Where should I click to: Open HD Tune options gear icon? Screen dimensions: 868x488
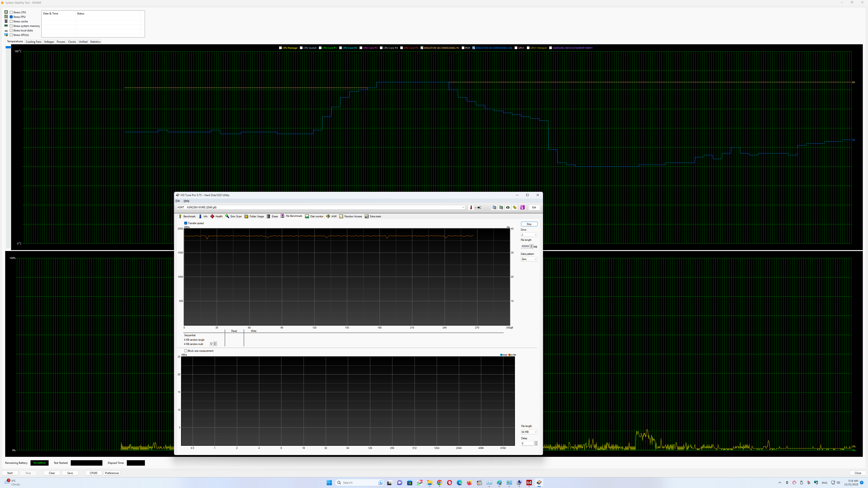click(x=514, y=207)
